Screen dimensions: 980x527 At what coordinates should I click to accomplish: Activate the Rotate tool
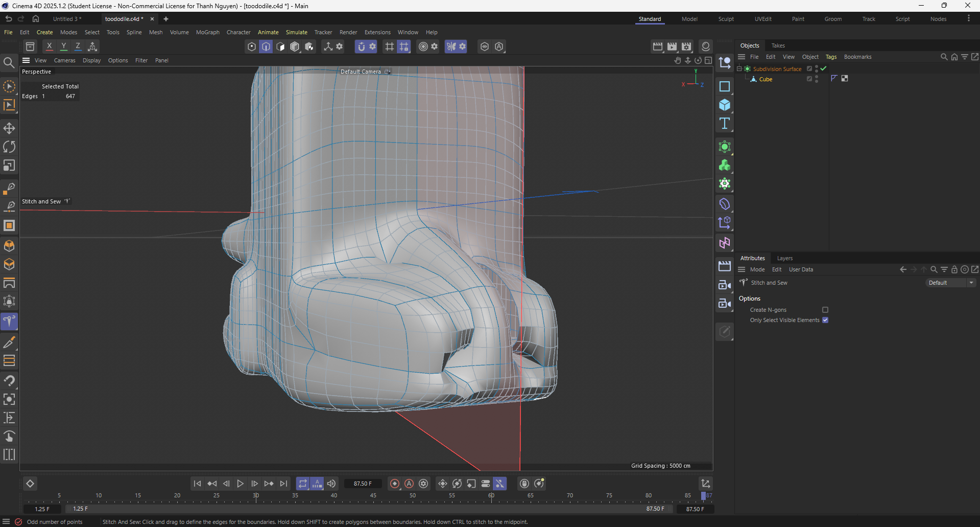(x=9, y=147)
